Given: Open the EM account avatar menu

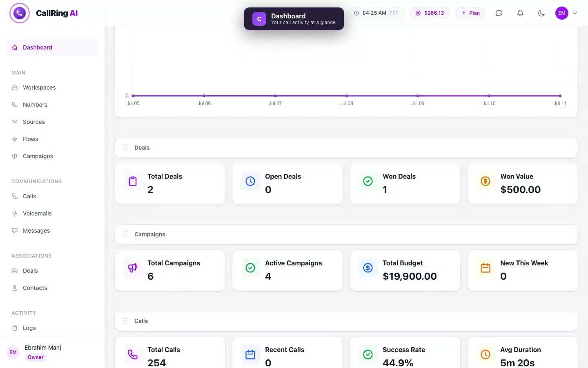Looking at the screenshot, I should [x=562, y=13].
